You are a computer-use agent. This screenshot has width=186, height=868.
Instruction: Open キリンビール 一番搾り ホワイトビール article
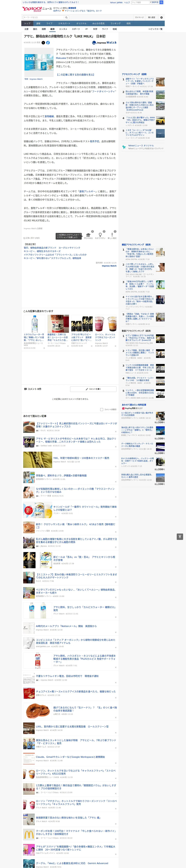tap(85, 508)
